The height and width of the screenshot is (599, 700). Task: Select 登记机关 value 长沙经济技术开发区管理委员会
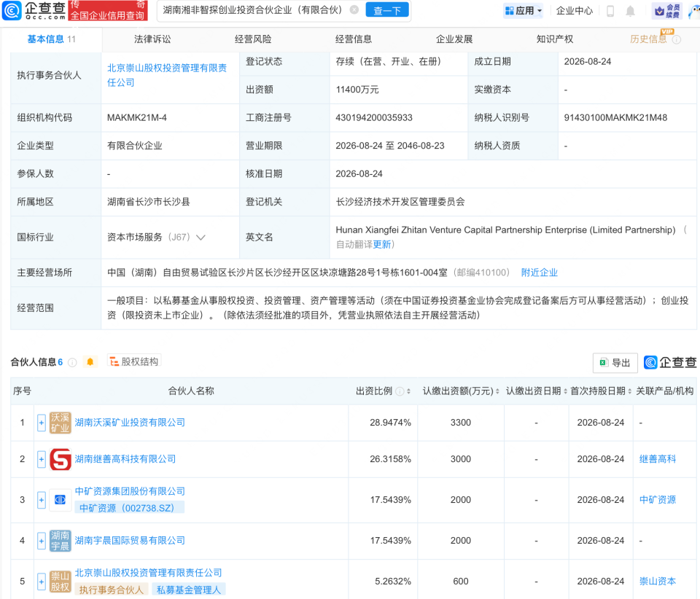[400, 202]
